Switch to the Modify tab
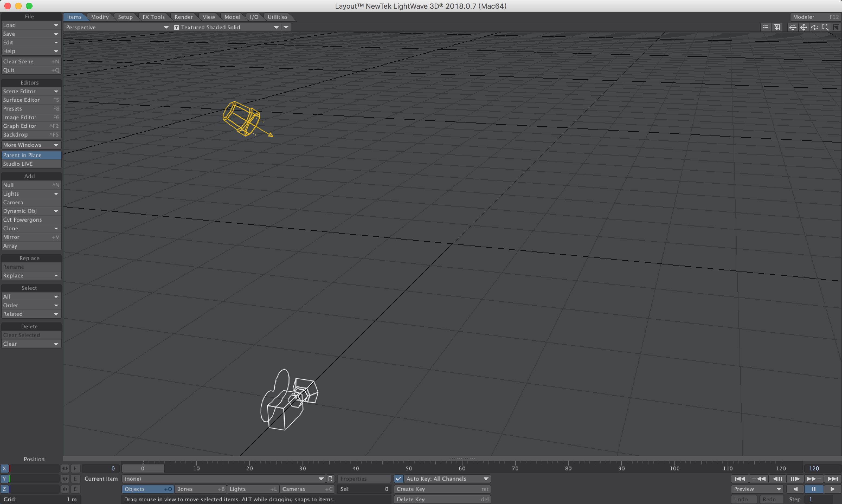This screenshot has height=504, width=842. 100,17
